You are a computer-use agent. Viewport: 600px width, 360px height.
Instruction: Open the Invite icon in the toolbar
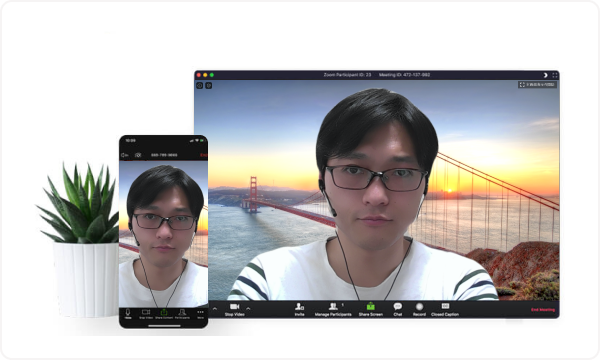[x=299, y=310]
